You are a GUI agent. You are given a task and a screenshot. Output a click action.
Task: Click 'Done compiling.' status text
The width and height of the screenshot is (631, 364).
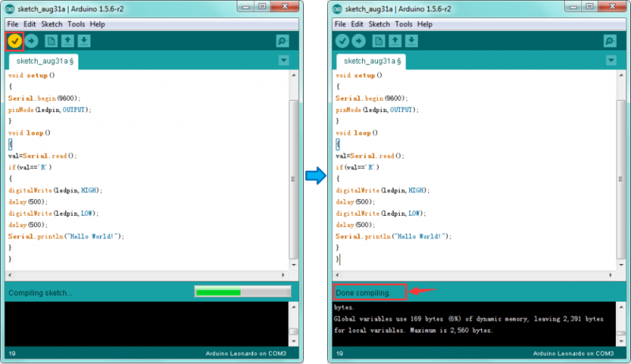pyautogui.click(x=363, y=293)
